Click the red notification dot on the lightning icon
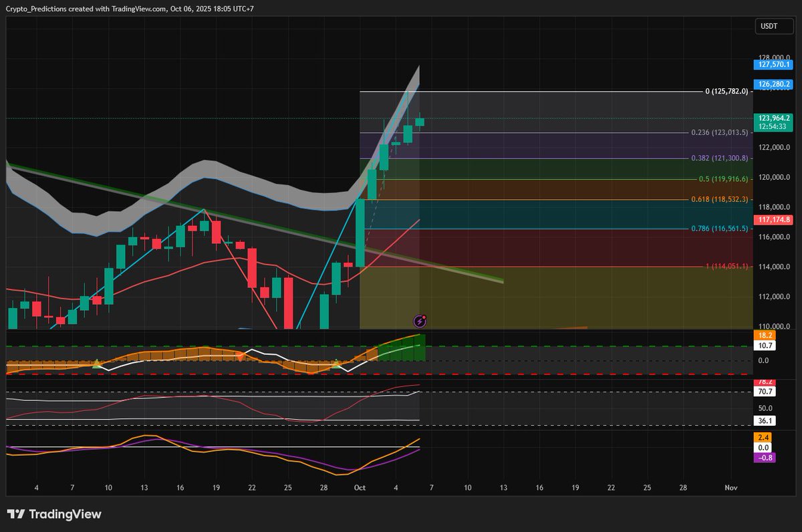 pos(424,317)
